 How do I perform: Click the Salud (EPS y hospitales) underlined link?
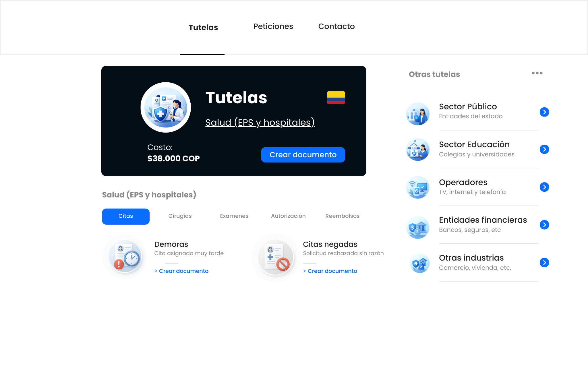[260, 123]
